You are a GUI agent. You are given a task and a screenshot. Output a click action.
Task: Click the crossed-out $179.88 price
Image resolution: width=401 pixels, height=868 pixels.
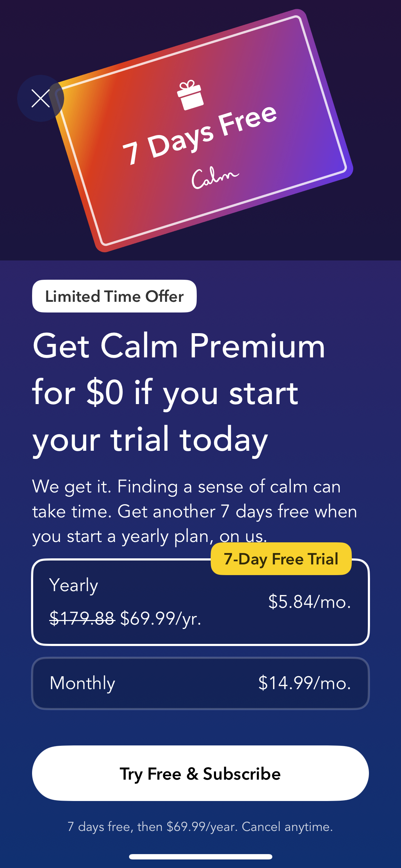82,618
